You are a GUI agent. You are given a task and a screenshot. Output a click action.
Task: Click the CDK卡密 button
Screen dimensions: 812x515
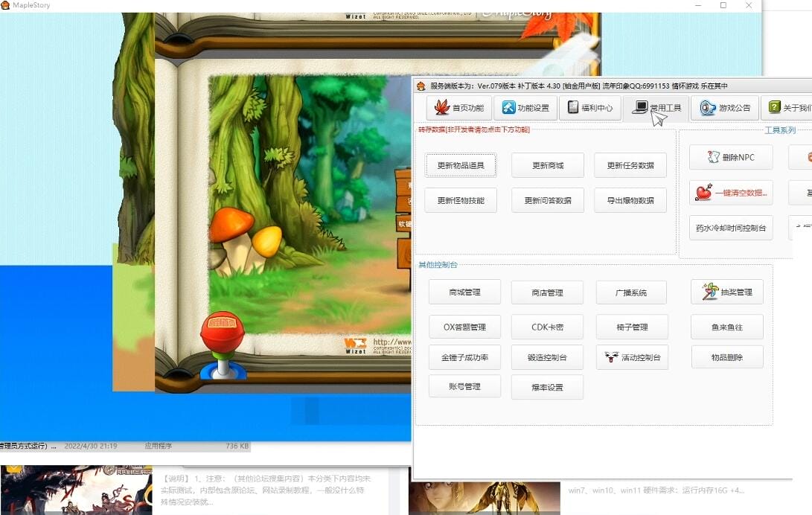pos(547,327)
